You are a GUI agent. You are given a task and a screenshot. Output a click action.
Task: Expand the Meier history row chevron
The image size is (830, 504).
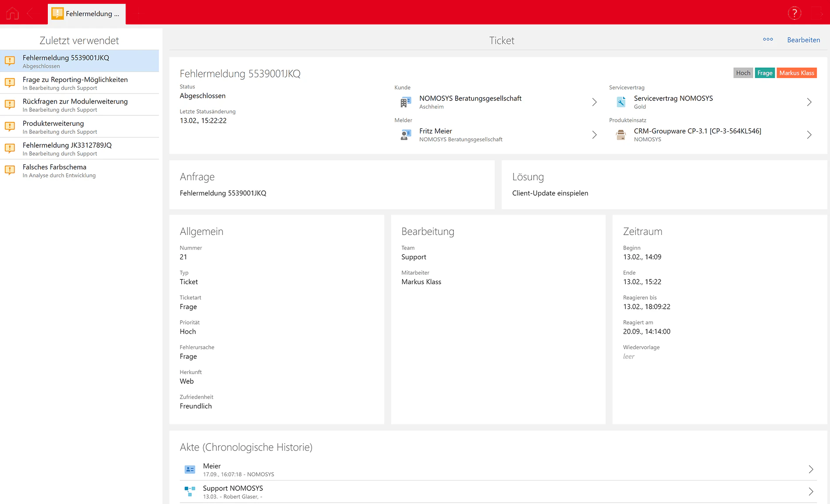coord(811,469)
